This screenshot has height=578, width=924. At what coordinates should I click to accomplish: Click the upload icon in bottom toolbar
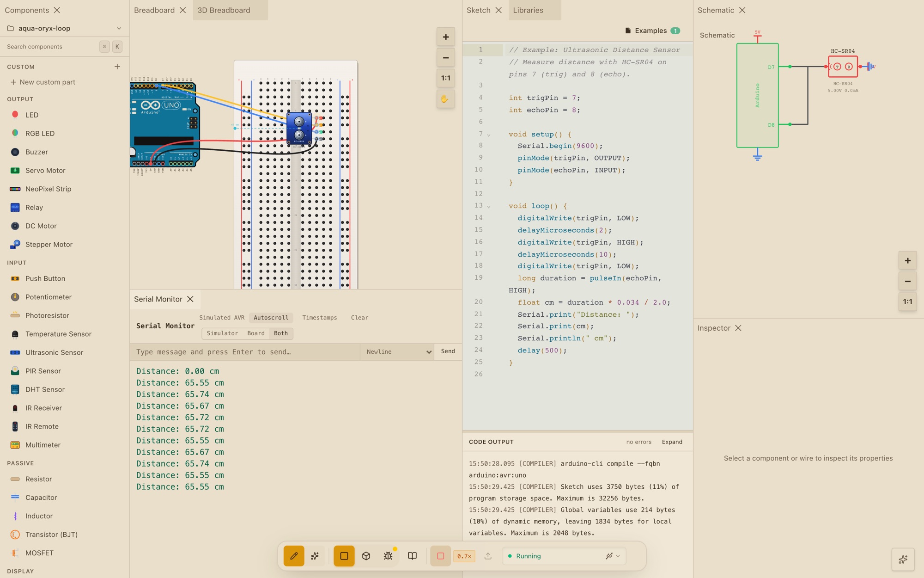pos(488,556)
